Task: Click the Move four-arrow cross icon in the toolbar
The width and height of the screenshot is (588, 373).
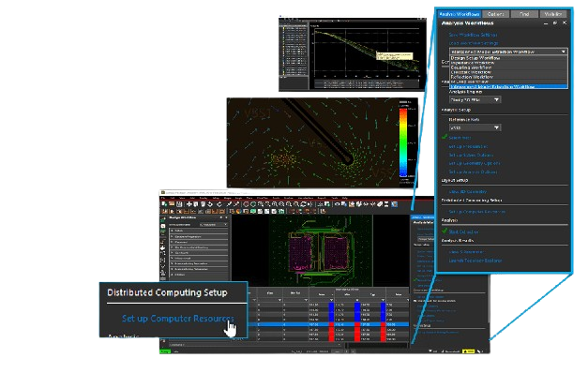Action: [189, 204]
